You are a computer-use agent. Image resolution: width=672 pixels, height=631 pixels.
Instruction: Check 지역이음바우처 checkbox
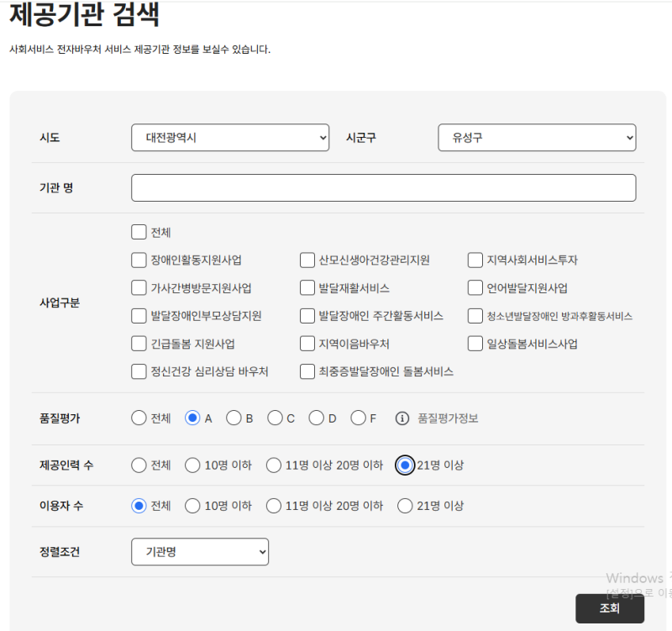(x=307, y=344)
